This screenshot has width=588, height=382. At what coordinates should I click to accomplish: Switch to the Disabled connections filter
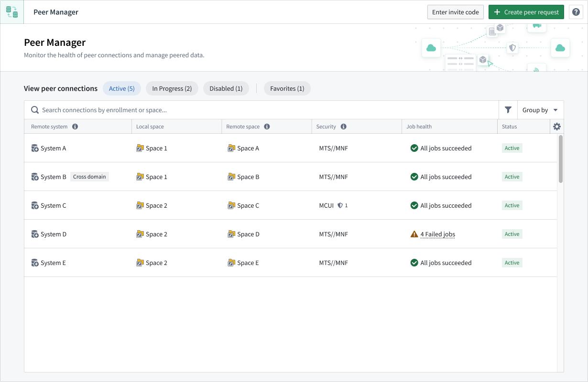(226, 88)
